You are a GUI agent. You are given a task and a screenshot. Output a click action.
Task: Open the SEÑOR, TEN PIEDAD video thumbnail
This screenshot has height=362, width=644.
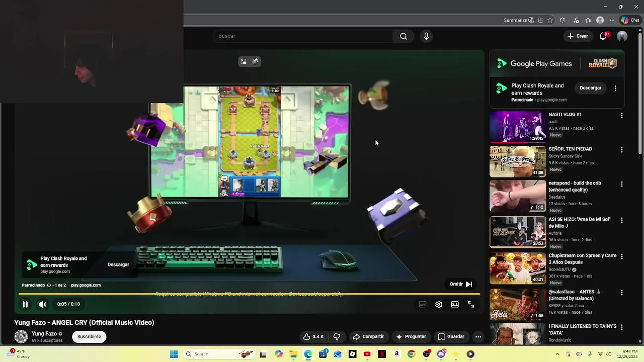(518, 161)
